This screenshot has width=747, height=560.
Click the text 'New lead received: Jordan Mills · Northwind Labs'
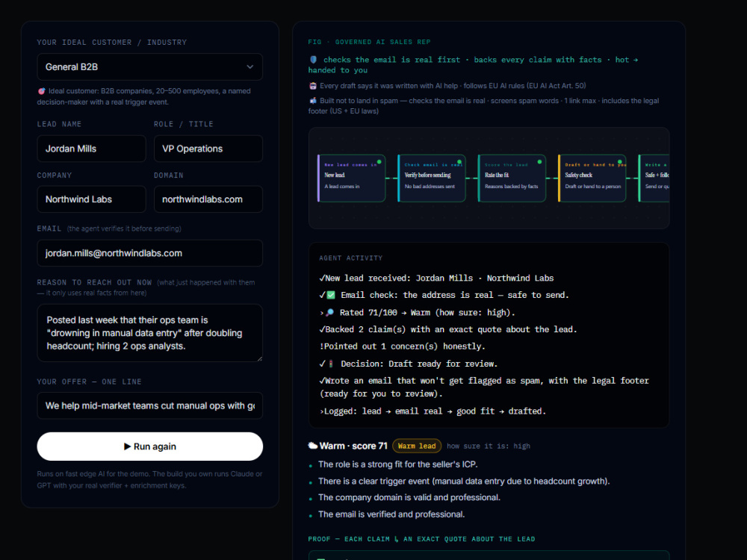click(x=439, y=278)
